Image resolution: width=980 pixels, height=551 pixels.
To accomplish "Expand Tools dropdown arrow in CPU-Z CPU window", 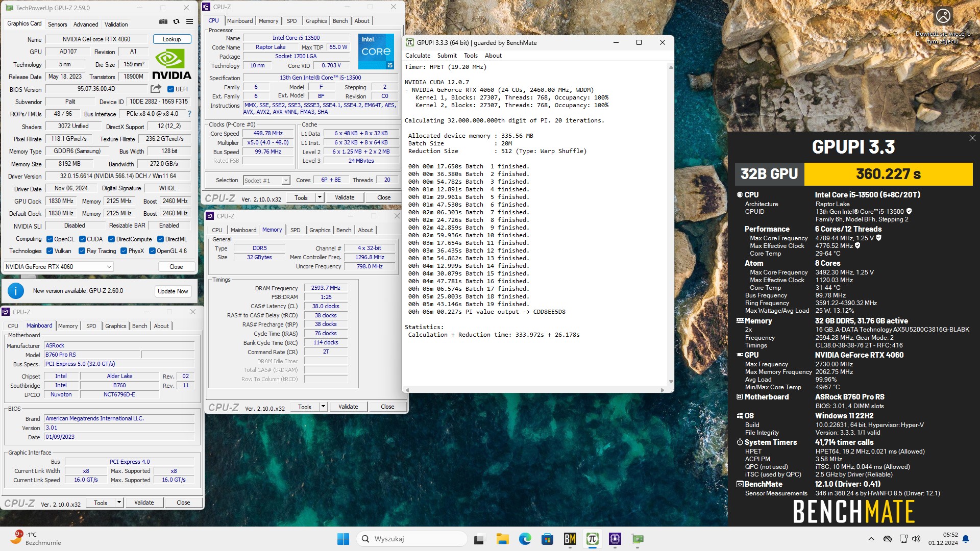I will click(x=320, y=197).
